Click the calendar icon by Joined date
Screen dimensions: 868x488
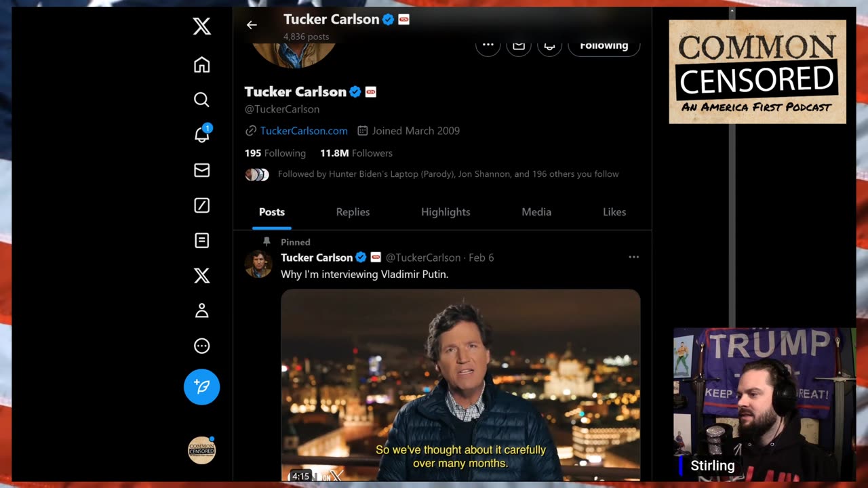coord(363,131)
